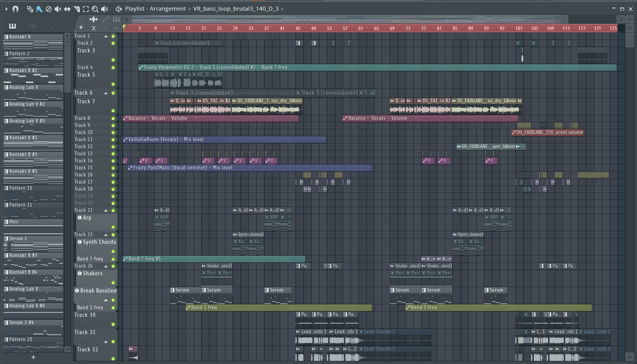Click dimmed double-arrow icon in focus panel

coord(116,28)
